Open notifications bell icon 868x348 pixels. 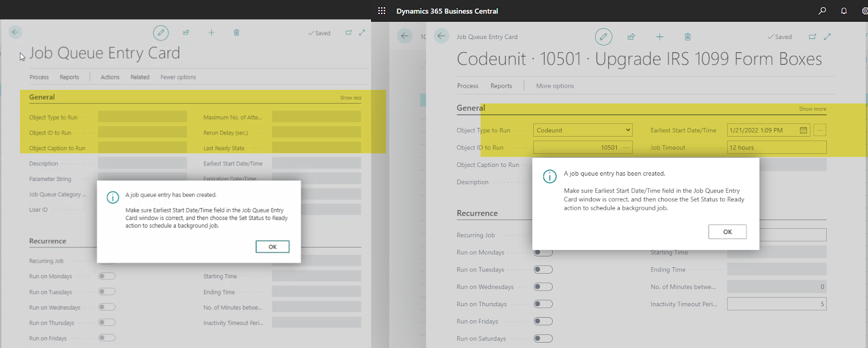point(844,11)
